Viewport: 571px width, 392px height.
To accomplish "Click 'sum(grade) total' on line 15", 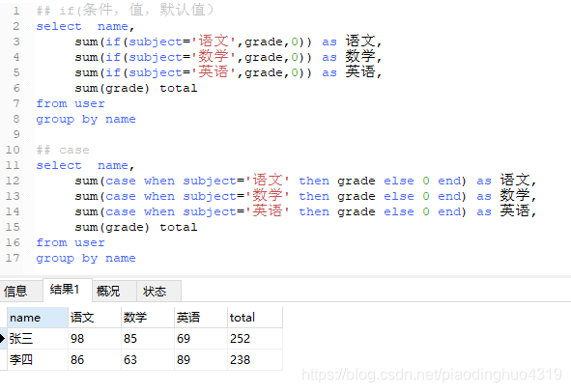I will click(136, 228).
